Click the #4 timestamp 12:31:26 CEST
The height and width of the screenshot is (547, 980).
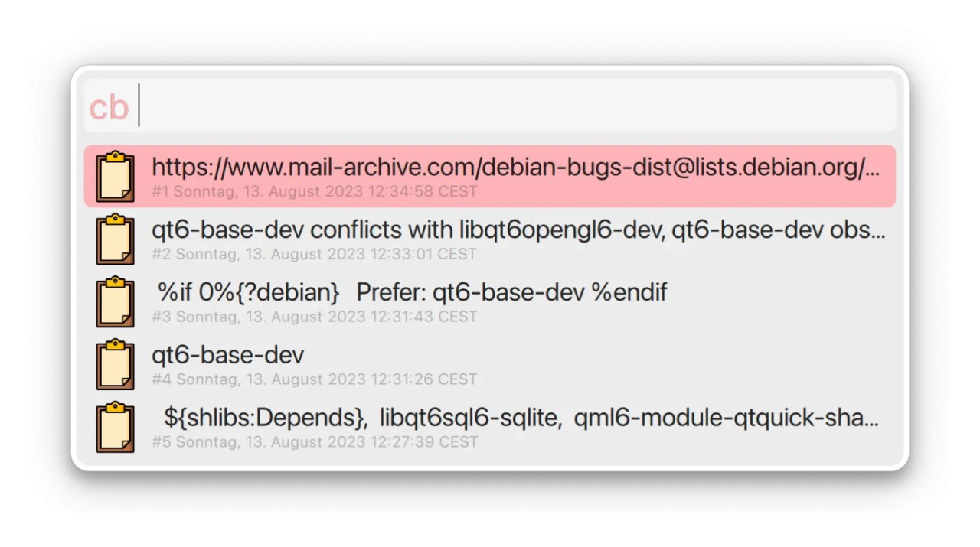(314, 379)
